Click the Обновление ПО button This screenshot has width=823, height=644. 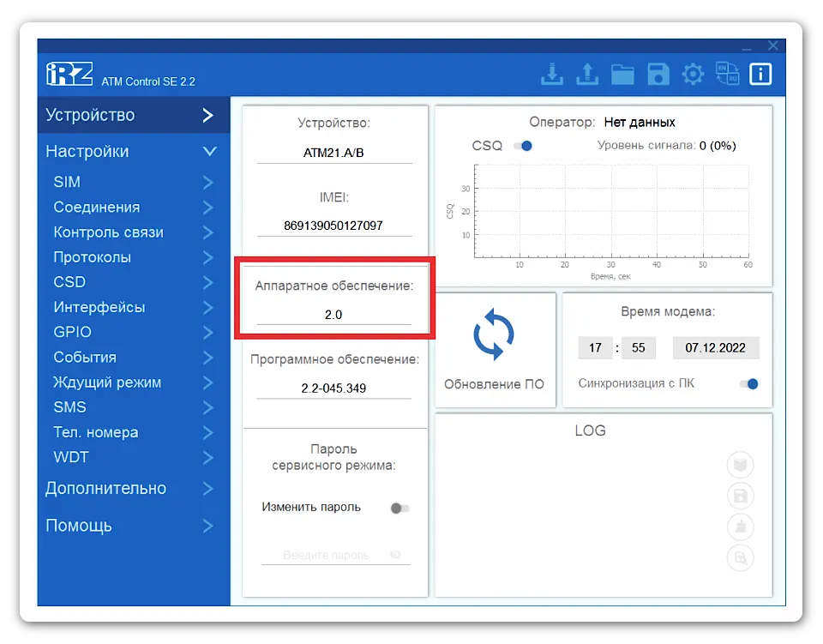pyautogui.click(x=495, y=349)
